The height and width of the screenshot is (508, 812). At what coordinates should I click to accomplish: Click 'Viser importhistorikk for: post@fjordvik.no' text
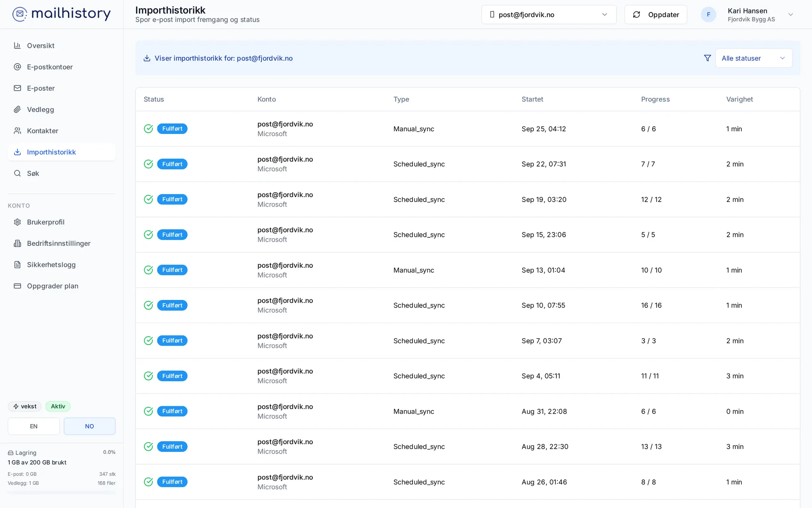224,58
